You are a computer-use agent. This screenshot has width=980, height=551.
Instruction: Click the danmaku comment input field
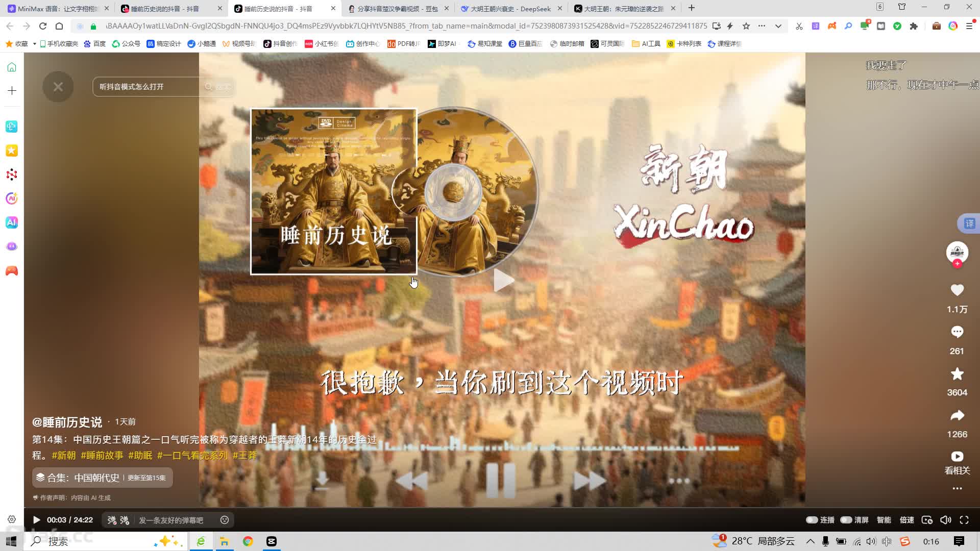point(171,520)
